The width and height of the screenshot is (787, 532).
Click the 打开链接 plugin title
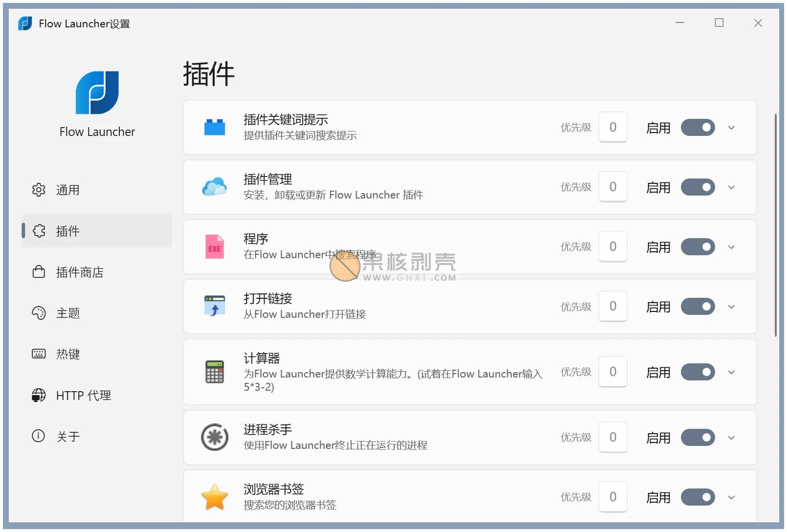coord(268,299)
